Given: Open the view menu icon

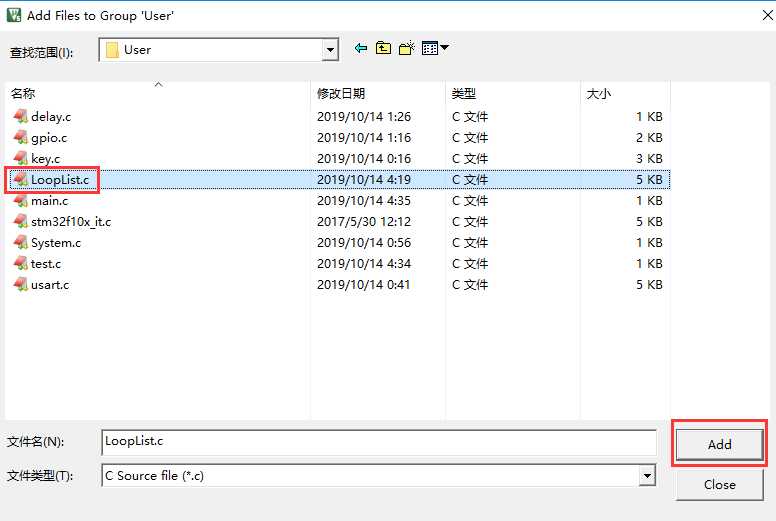Looking at the screenshot, I should click(435, 48).
